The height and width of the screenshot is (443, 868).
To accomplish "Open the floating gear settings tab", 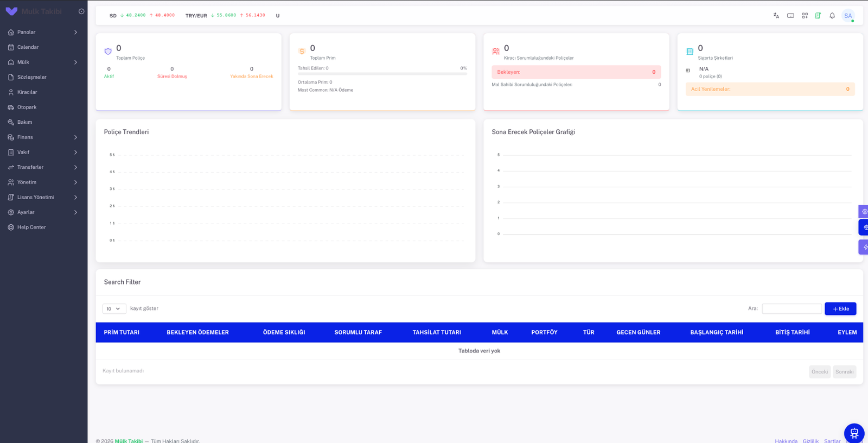I will [x=864, y=212].
